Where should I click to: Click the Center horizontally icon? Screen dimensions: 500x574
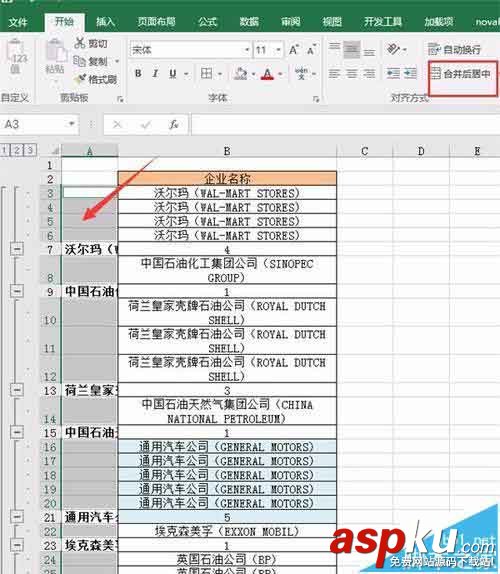pyautogui.click(x=352, y=74)
